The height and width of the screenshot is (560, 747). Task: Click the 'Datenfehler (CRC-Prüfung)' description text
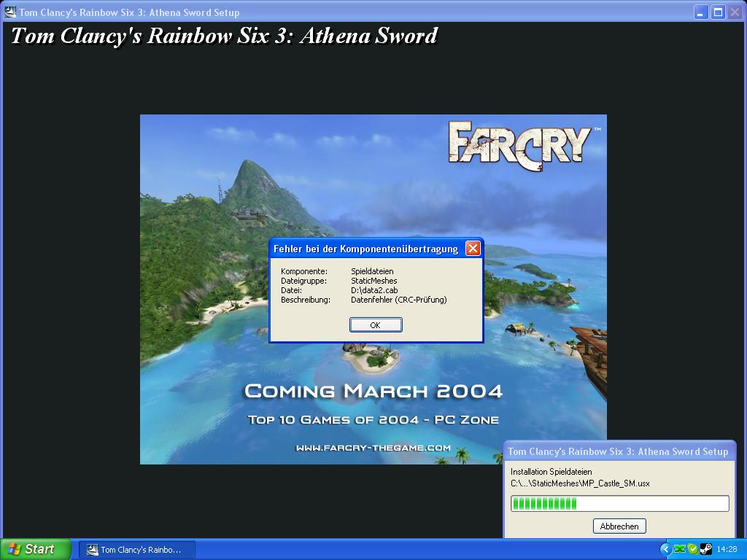[x=399, y=300]
